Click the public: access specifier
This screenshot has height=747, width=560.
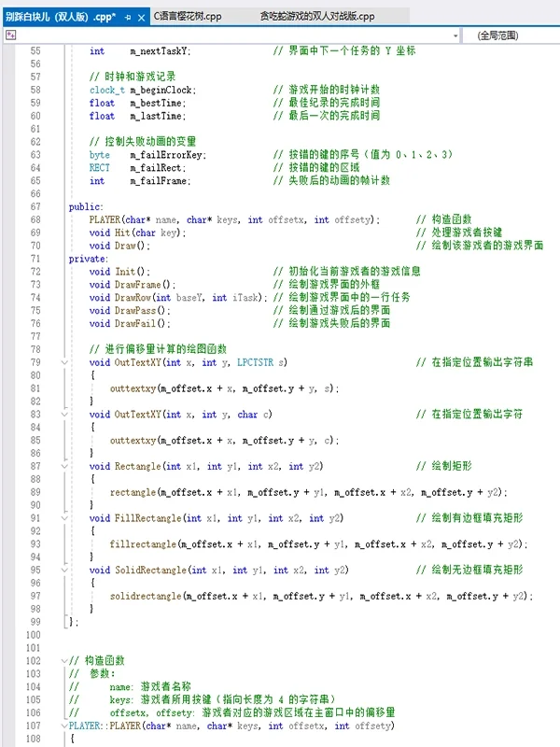point(86,206)
